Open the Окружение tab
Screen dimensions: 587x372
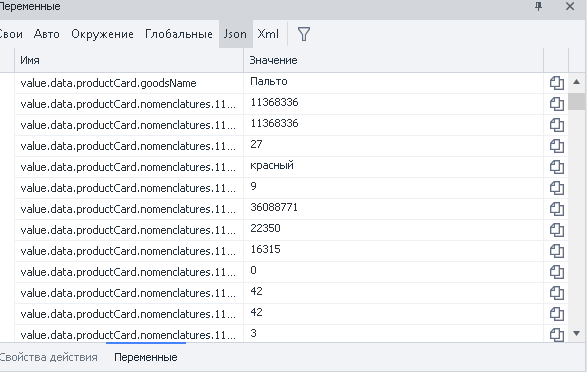coord(102,34)
